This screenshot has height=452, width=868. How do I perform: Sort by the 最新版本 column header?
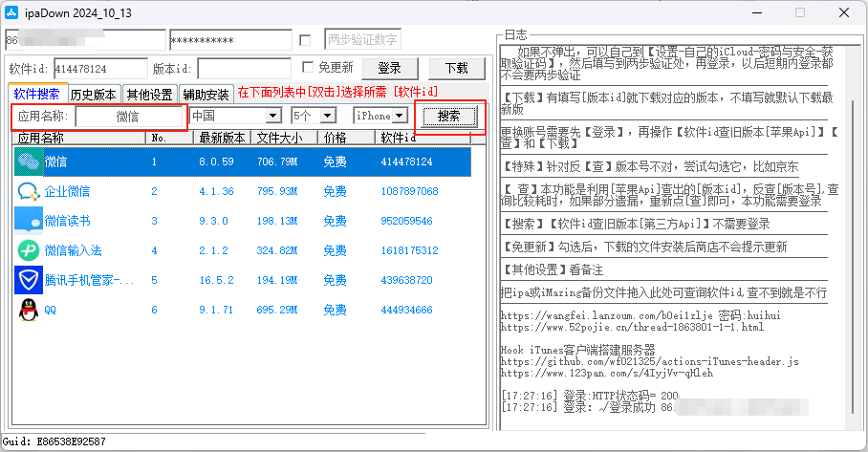point(222,138)
